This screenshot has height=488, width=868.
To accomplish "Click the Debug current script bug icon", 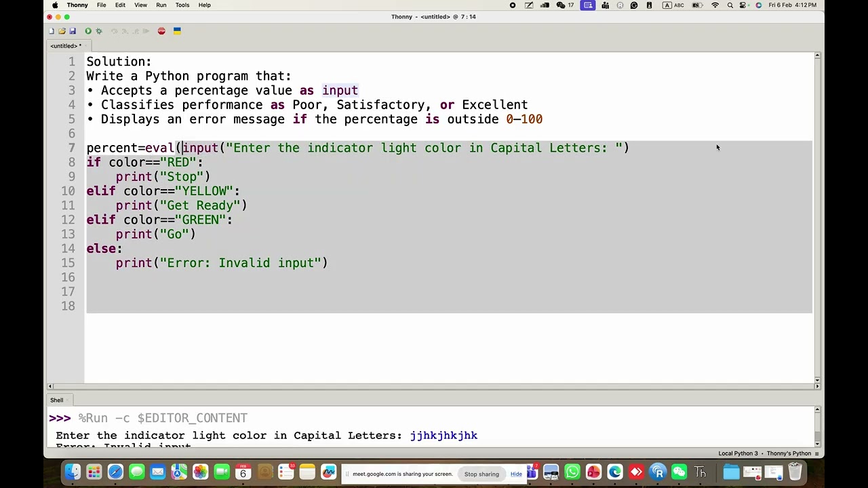I will 99,31.
